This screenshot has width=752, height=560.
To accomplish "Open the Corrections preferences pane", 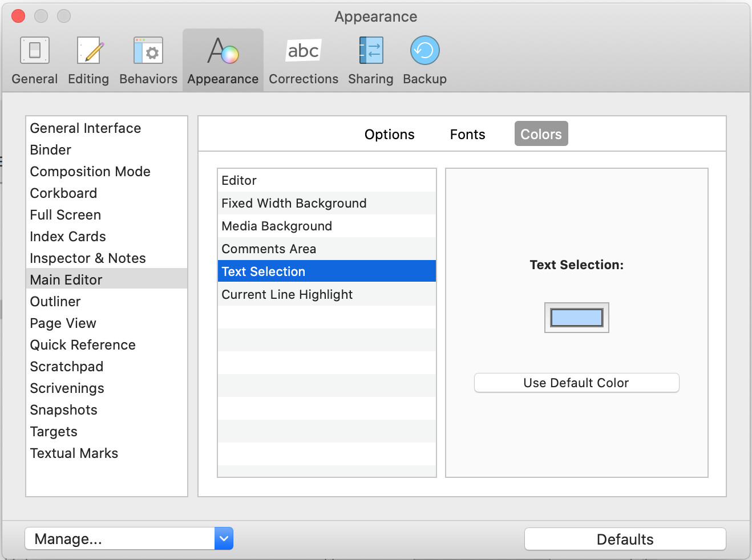I will pyautogui.click(x=303, y=60).
